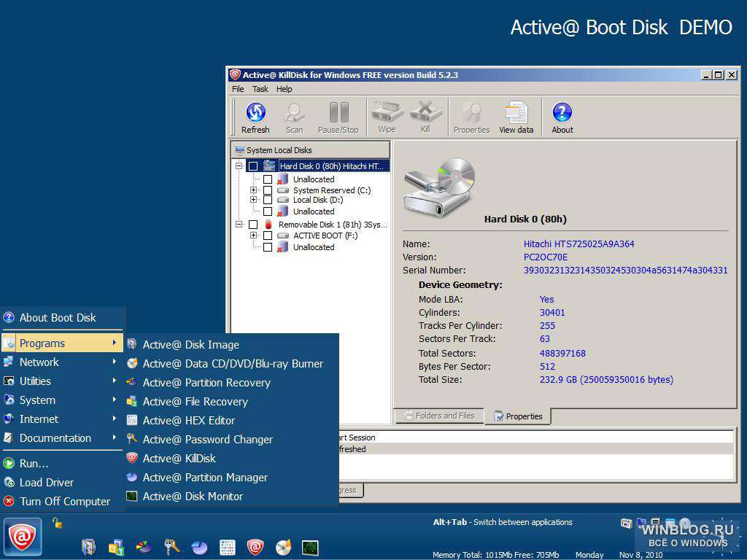747x560 pixels.
Task: Launch Active@ File Recovery from the Programs submenu
Action: (231, 402)
